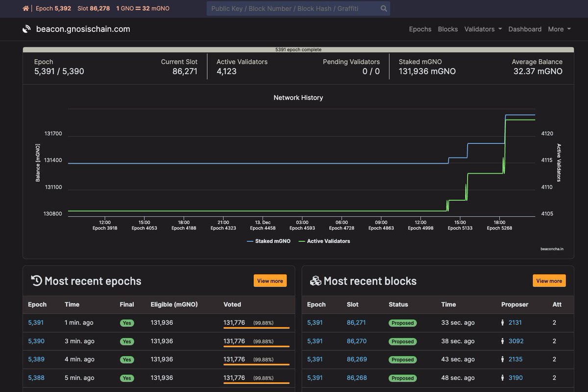Open proposer 3092 validator link
The height and width of the screenshot is (392, 588).
(516, 341)
